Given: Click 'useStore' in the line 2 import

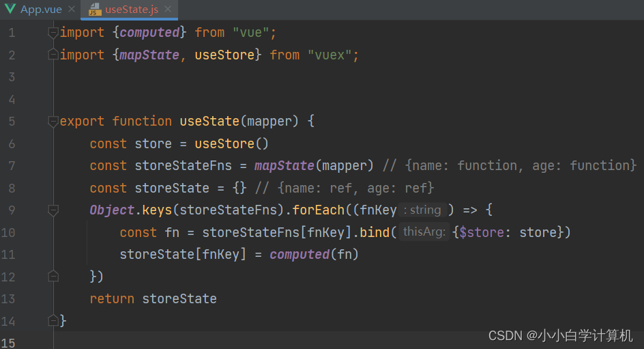Looking at the screenshot, I should 224,55.
